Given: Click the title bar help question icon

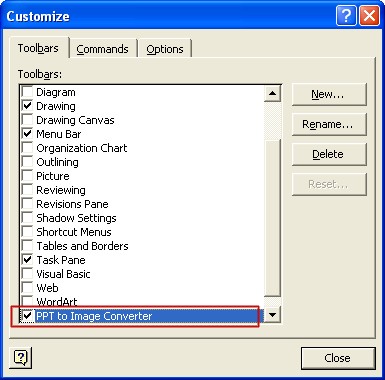Looking at the screenshot, I should [x=346, y=16].
